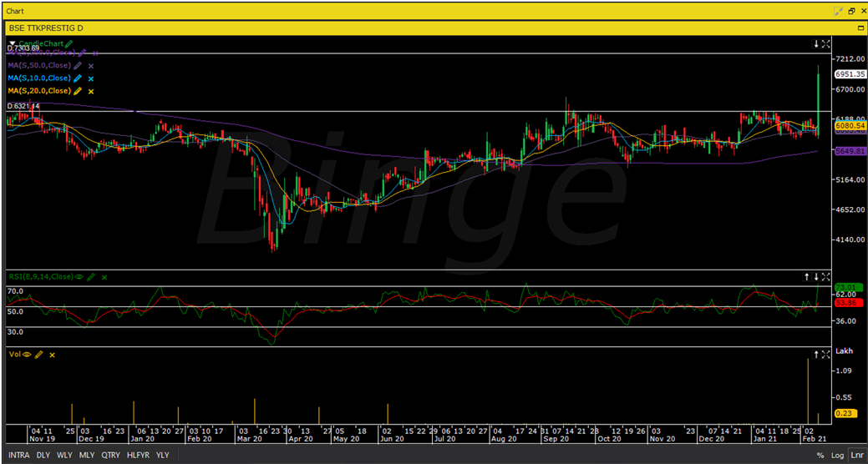Edit the MA(S,200.0,Close) indicator
The image size is (868, 464).
[82, 53]
